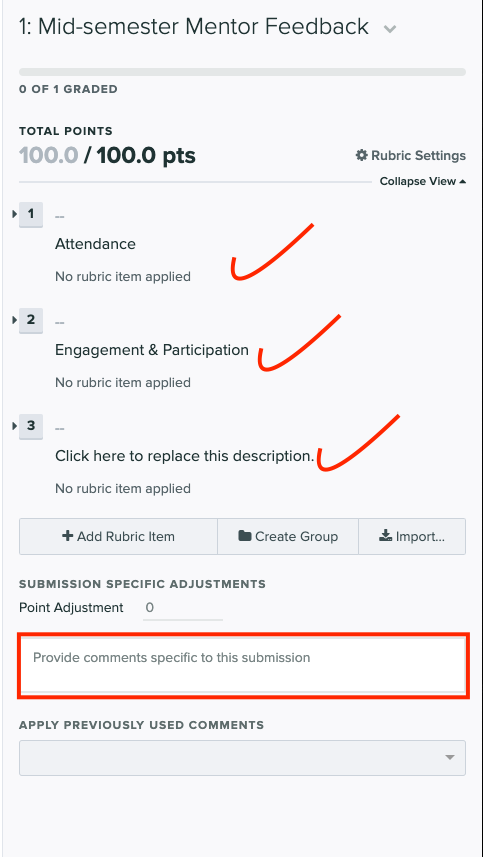Viewport: 483px width, 857px height.
Task: Click the Attendance rubric description
Action: [95, 244]
